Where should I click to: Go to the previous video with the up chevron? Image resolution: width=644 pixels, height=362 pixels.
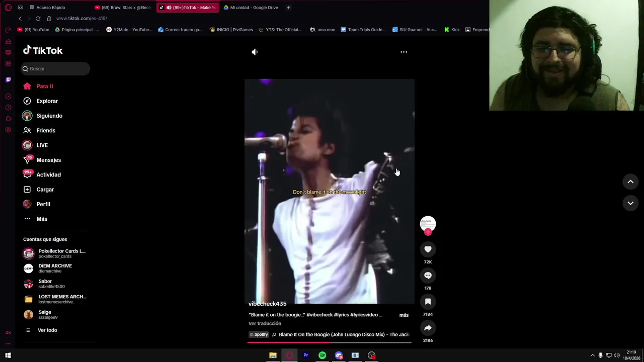tap(630, 182)
